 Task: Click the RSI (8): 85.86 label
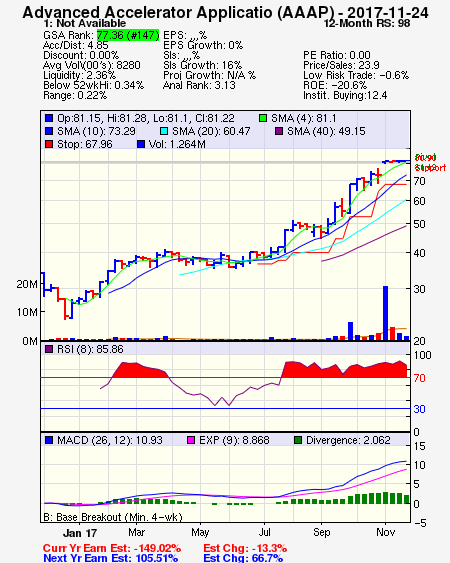coord(90,349)
